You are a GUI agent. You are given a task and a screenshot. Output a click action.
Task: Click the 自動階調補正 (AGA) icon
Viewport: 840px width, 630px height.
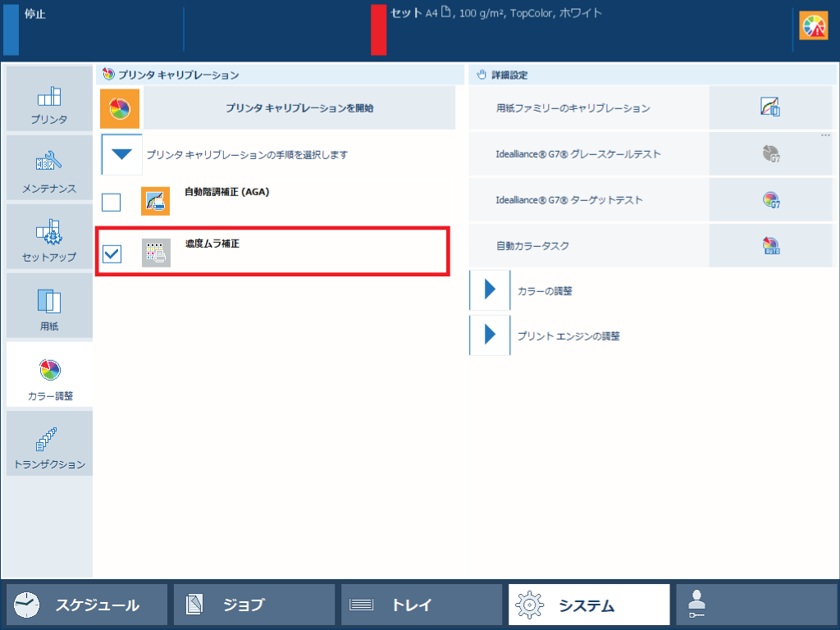155,202
